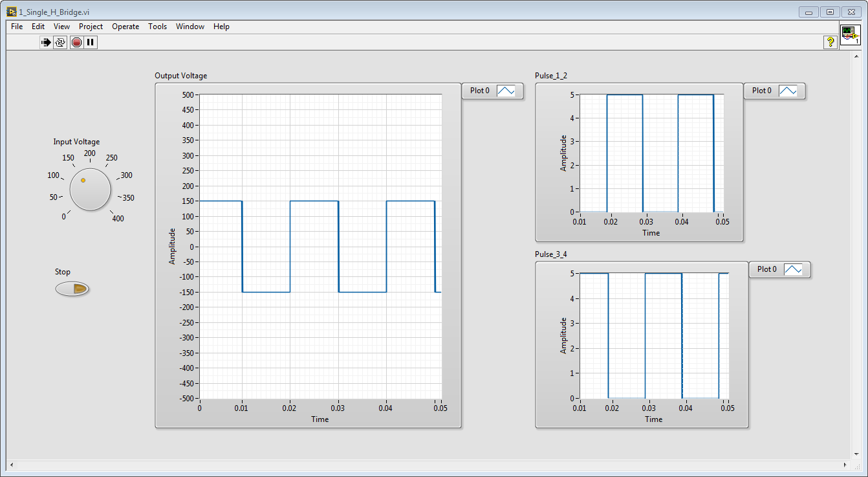Click the Input Voltage knob label
Image resolution: width=868 pixels, height=477 pixels.
[76, 142]
